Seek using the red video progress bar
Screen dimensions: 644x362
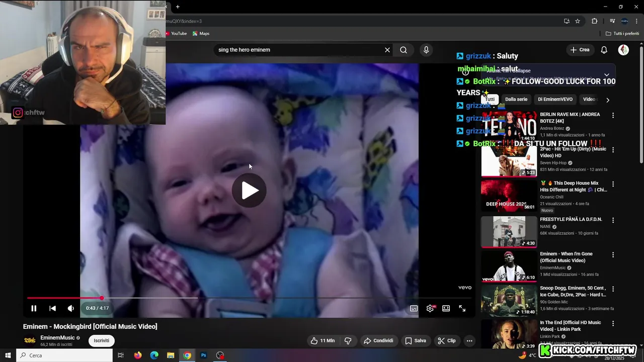click(64, 298)
